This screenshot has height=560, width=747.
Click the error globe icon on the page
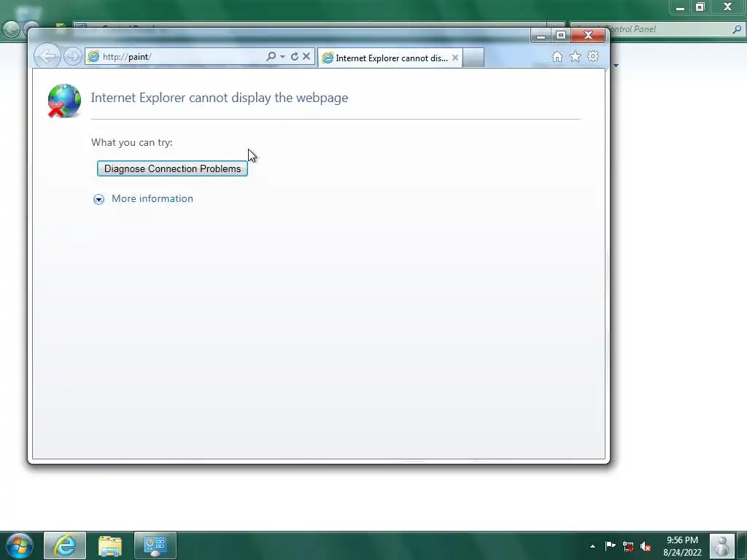[x=64, y=101]
